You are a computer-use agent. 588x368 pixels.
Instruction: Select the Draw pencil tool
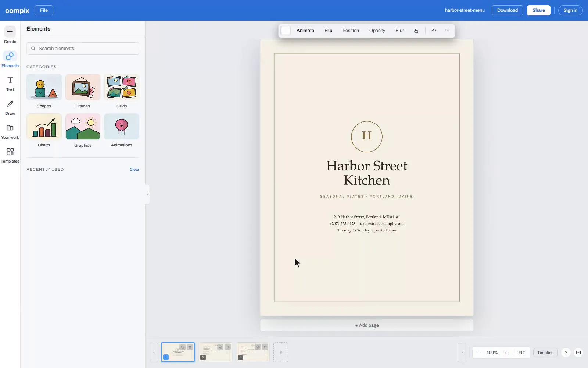pyautogui.click(x=10, y=107)
